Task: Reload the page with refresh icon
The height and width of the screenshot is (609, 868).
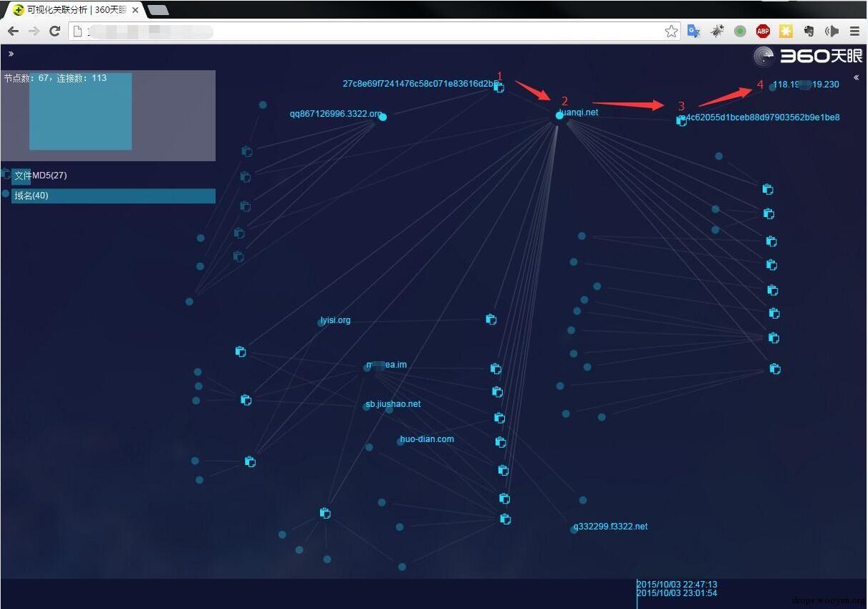Action: (x=54, y=32)
